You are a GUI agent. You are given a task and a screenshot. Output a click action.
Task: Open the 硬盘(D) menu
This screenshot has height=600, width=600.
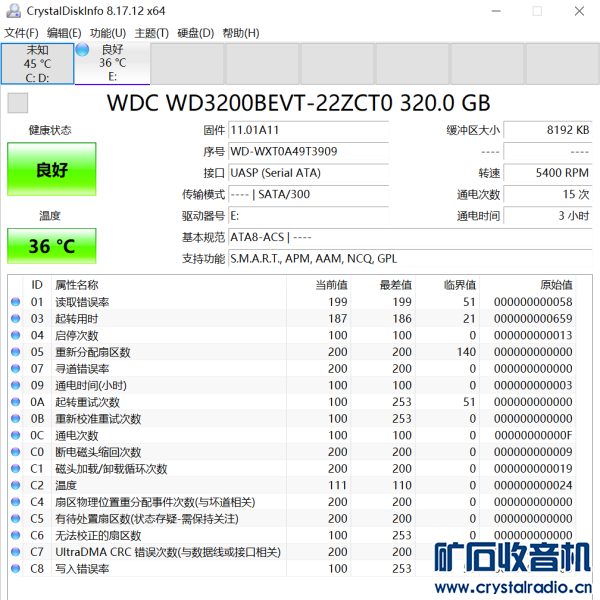[196, 33]
